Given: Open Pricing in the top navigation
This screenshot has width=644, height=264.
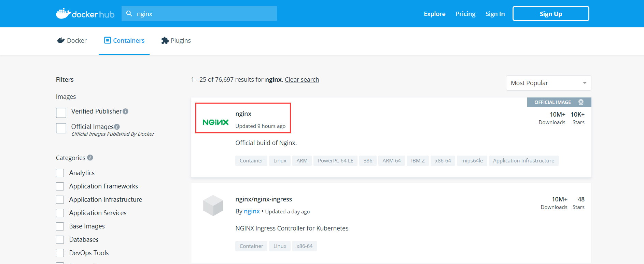Looking at the screenshot, I should point(465,14).
